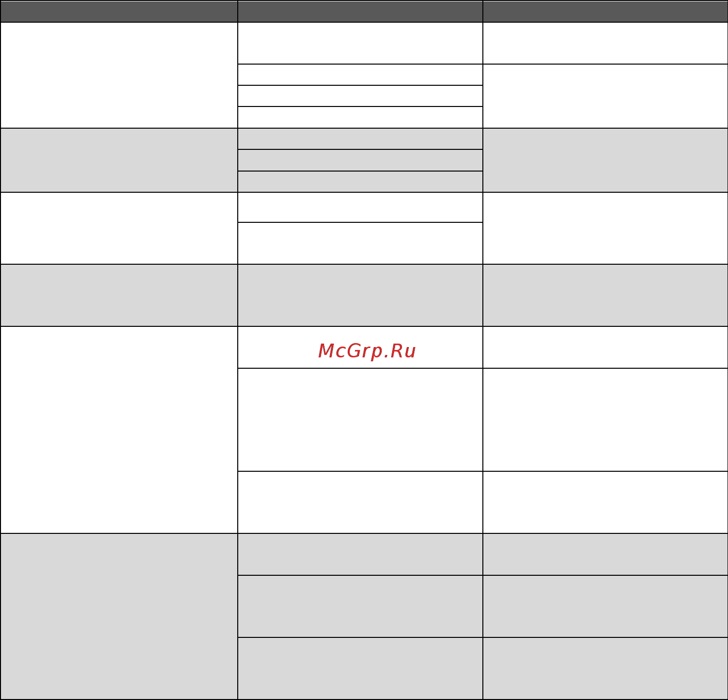Image resolution: width=728 pixels, height=700 pixels.
Task: Select the bottommost gray cell in last column
Action: (605, 668)
